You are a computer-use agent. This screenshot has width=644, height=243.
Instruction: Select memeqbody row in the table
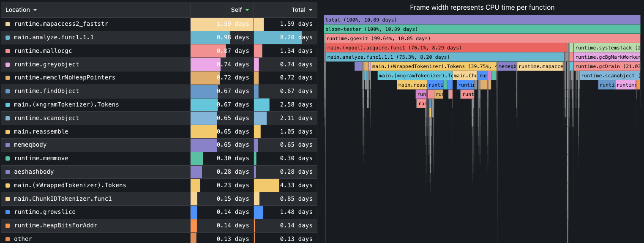159,145
